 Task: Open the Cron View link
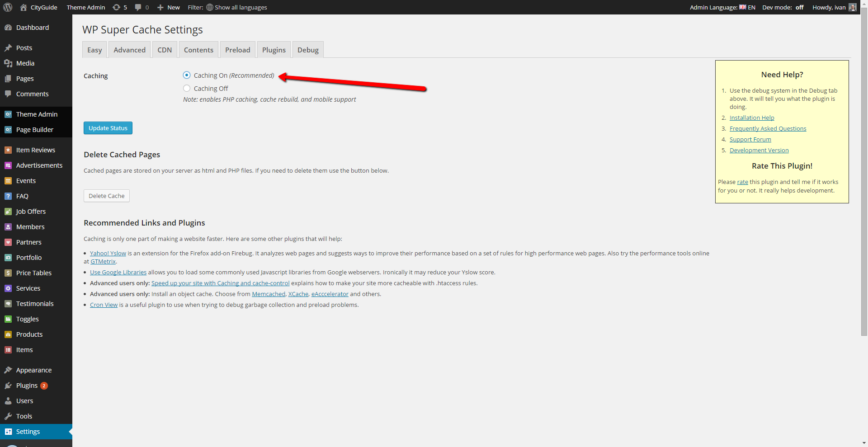104,305
